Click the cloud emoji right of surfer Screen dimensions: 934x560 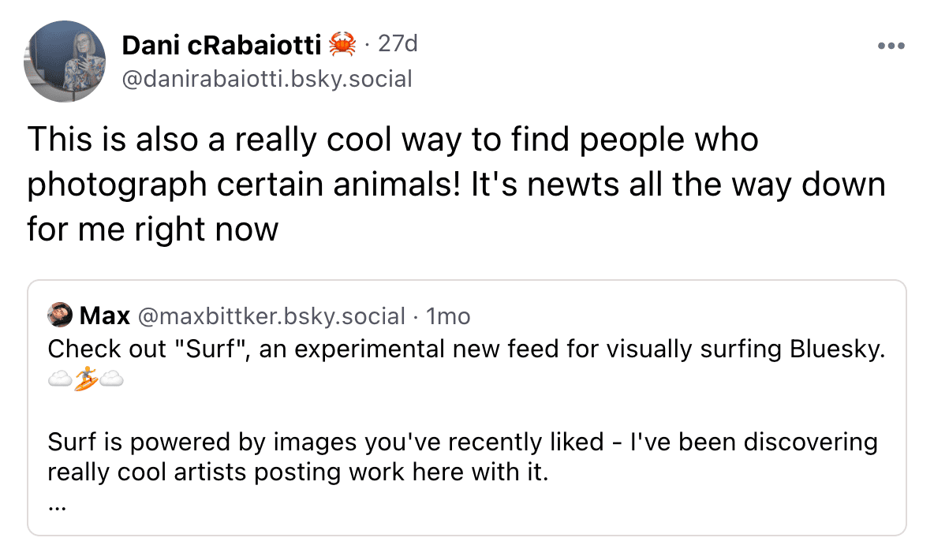112,381
